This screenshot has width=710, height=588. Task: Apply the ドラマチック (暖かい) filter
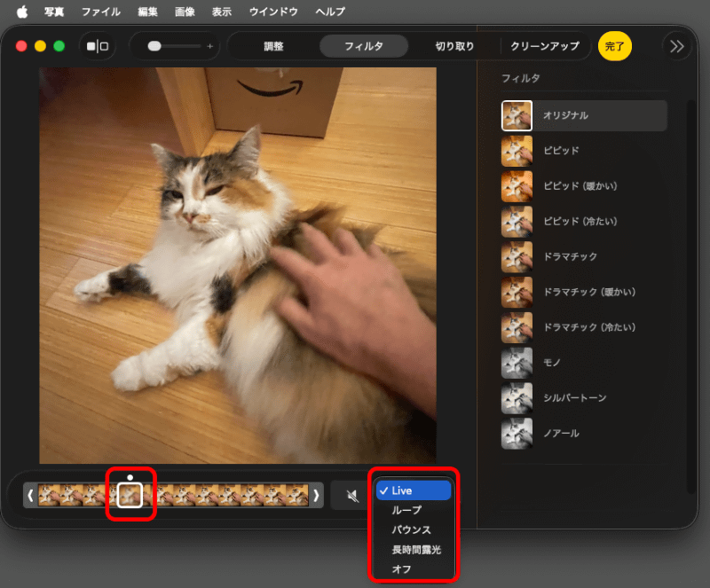[584, 292]
